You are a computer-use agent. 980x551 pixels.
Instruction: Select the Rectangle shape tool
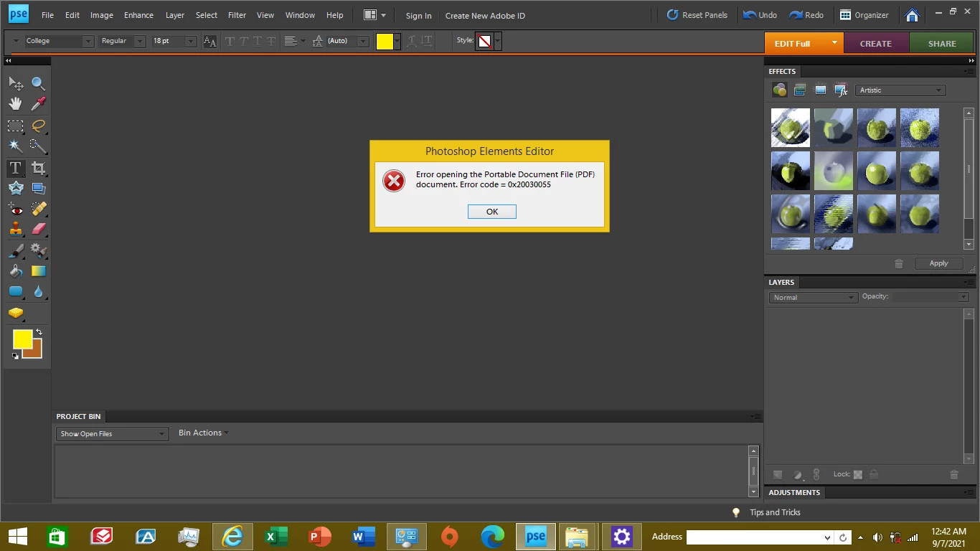coord(16,292)
